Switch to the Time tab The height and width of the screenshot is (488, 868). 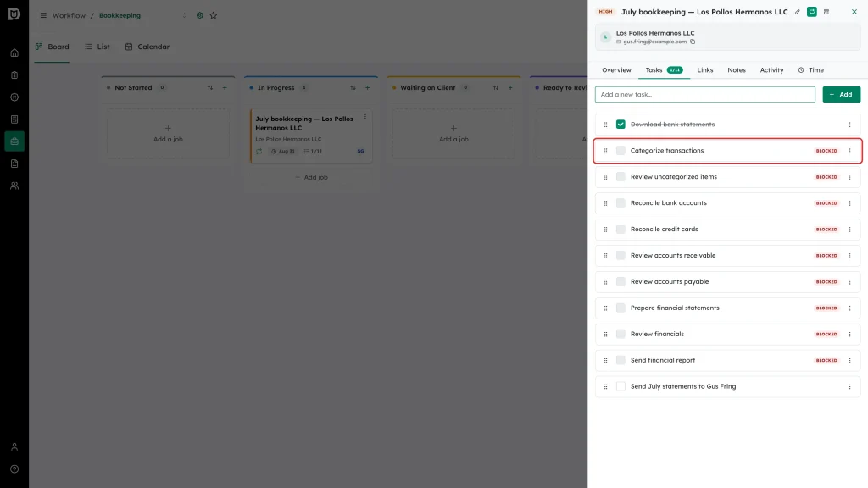811,70
